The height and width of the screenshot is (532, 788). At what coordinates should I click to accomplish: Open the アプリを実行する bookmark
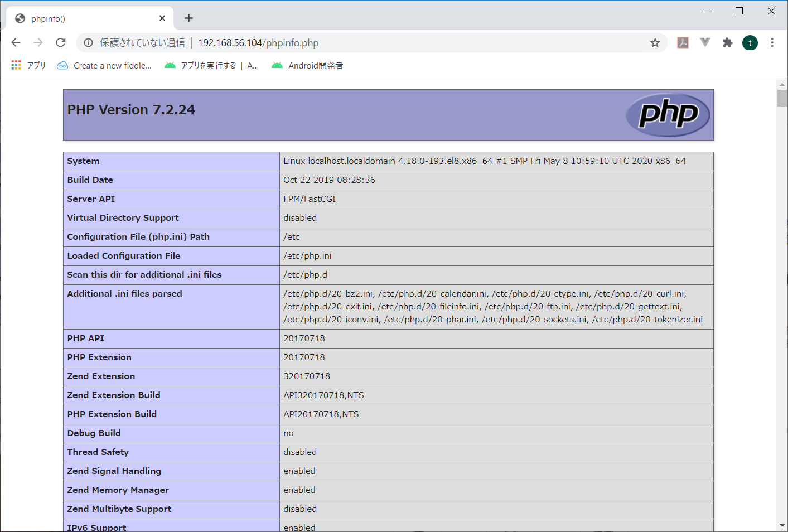pos(211,65)
